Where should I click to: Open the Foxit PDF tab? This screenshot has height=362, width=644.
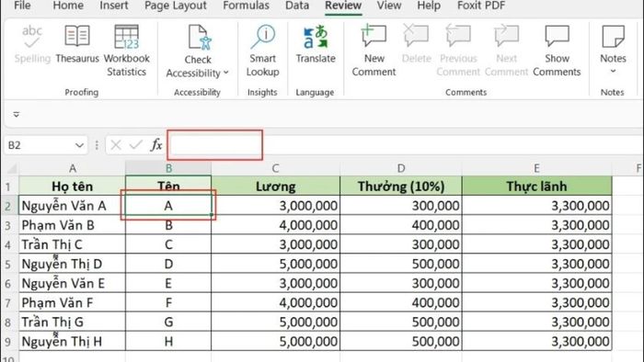[x=481, y=6]
